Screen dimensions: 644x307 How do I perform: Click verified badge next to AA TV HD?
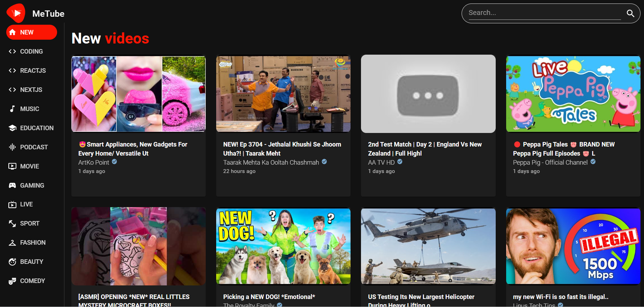(400, 162)
